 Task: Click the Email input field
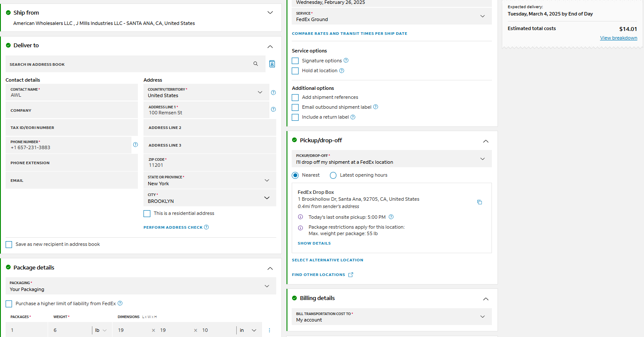click(72, 181)
